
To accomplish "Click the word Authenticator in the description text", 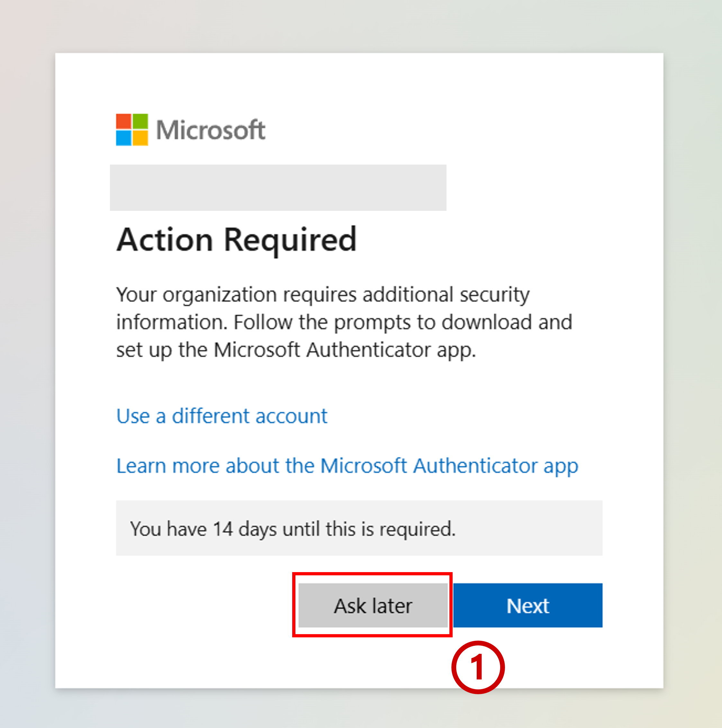I will click(x=368, y=350).
